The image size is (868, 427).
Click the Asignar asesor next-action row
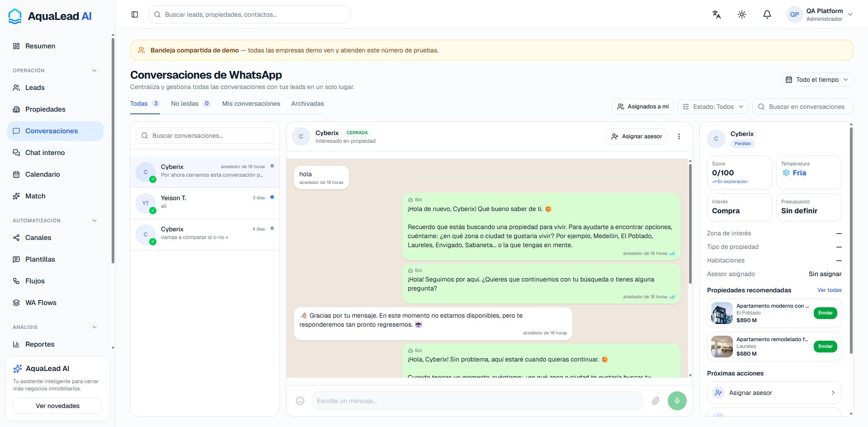774,393
